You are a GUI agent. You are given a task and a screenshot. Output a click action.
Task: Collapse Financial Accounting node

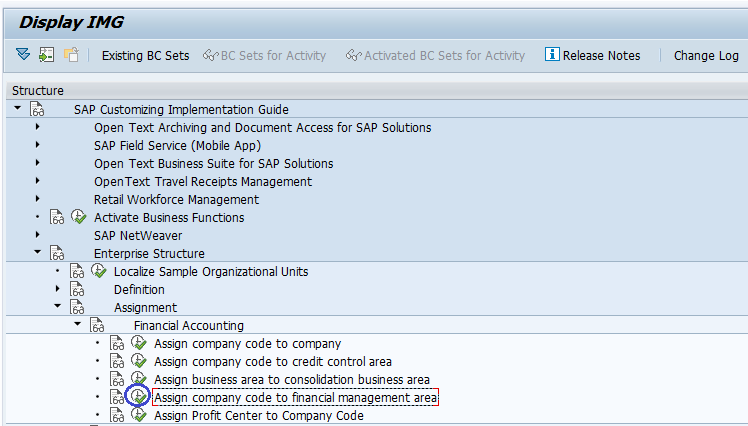[x=78, y=324]
